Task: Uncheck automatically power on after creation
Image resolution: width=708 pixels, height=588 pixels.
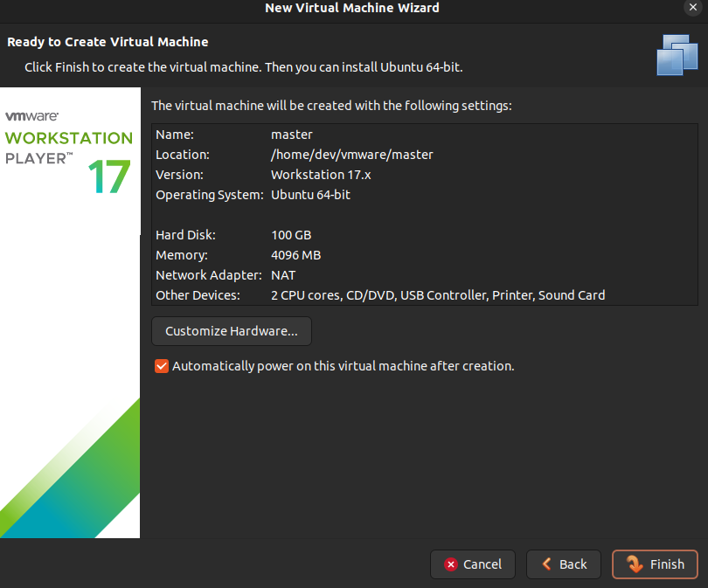Action: coord(162,366)
